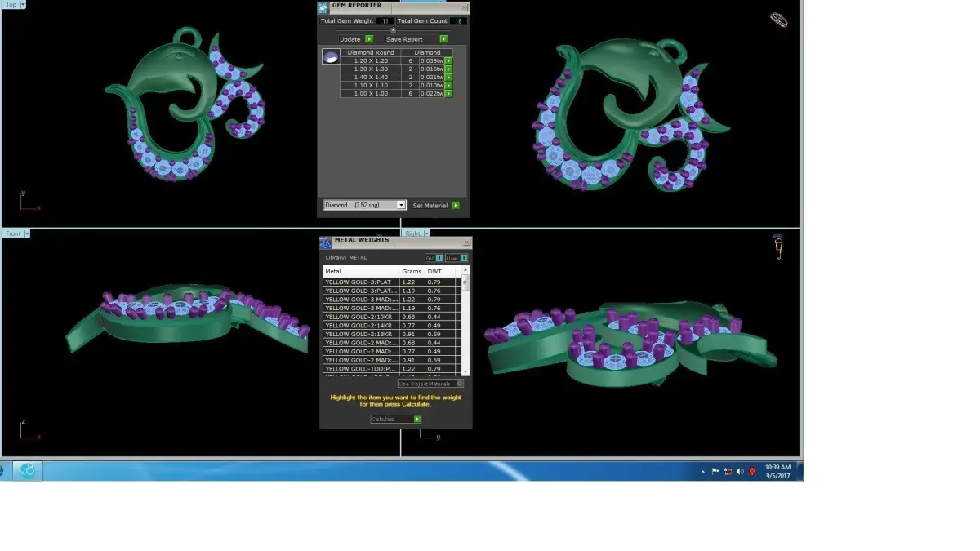Click the Total Gem Weight value field
980x551 pixels.
pyautogui.click(x=385, y=21)
